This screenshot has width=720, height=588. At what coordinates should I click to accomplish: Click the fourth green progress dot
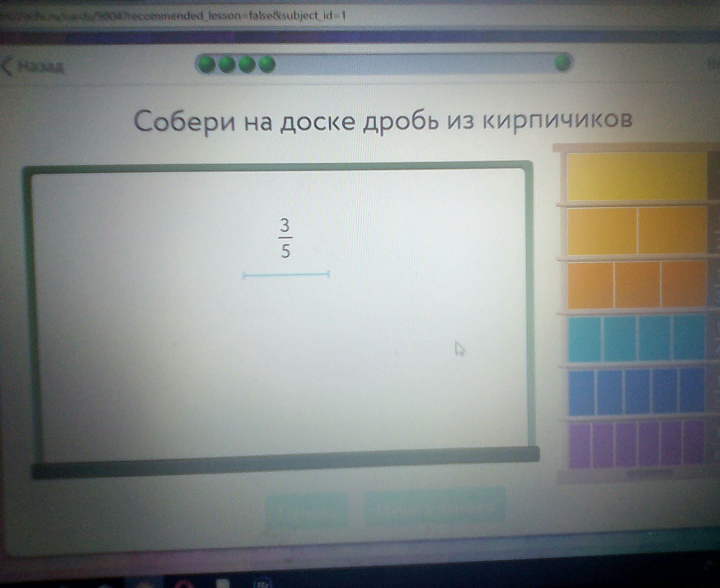coord(267,64)
